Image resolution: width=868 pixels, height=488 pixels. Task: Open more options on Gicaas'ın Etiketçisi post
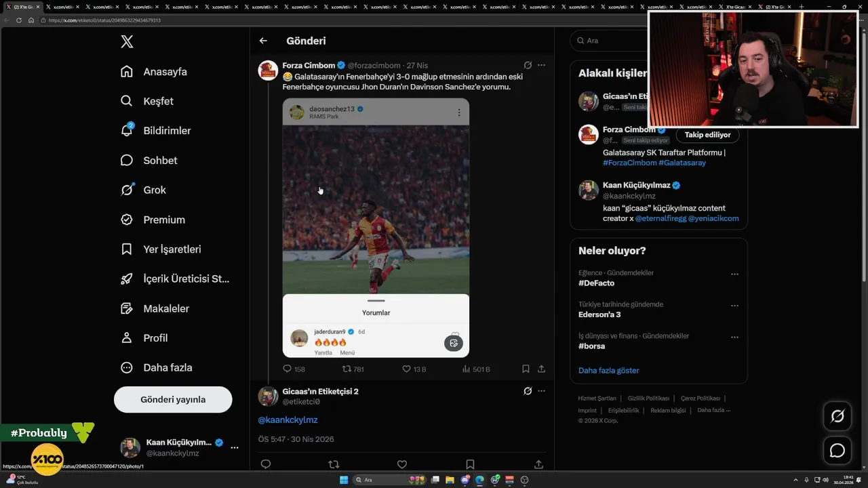541,391
